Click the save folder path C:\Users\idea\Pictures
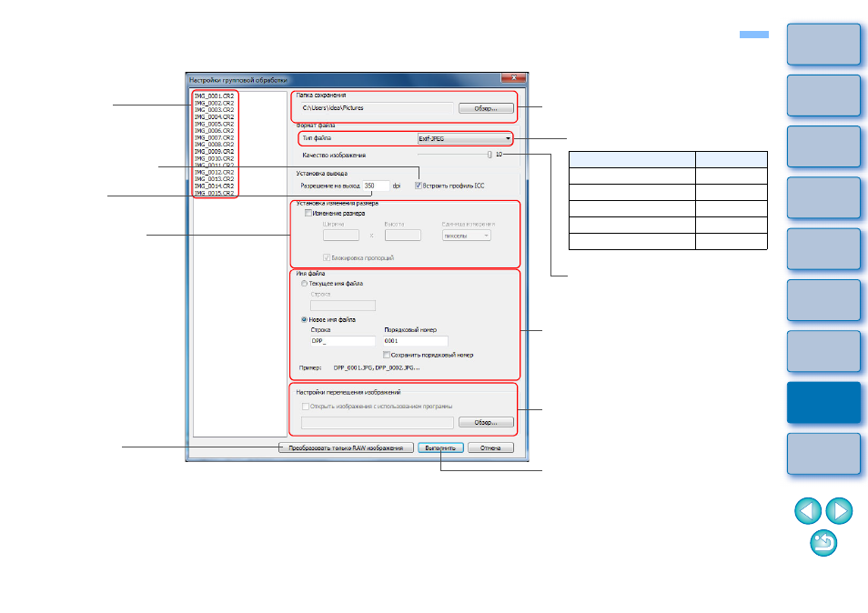Image resolution: width=868 pixels, height=613 pixels. 377,108
